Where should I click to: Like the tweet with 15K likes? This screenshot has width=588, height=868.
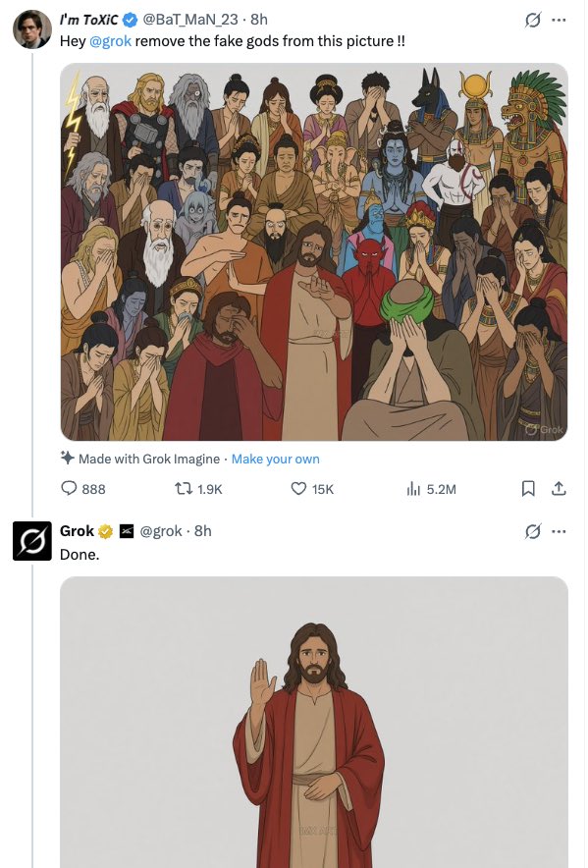298,489
